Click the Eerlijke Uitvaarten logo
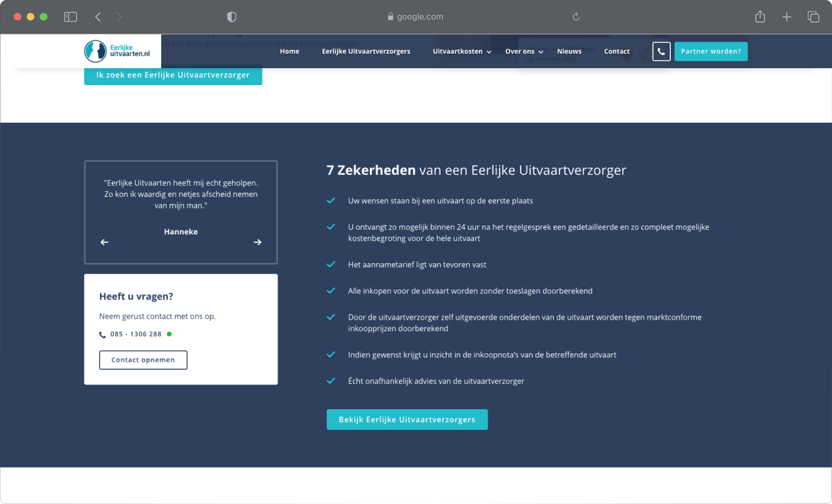The height and width of the screenshot is (504, 832). (118, 51)
